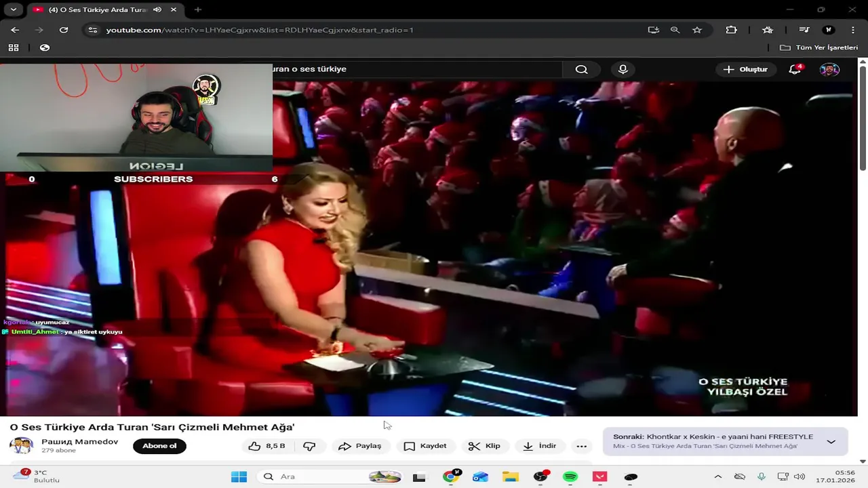Click the Klip scissors button

(x=484, y=446)
